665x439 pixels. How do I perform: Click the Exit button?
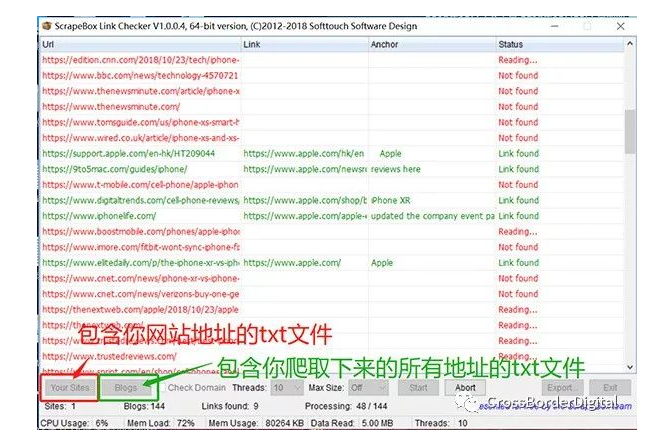(610, 388)
